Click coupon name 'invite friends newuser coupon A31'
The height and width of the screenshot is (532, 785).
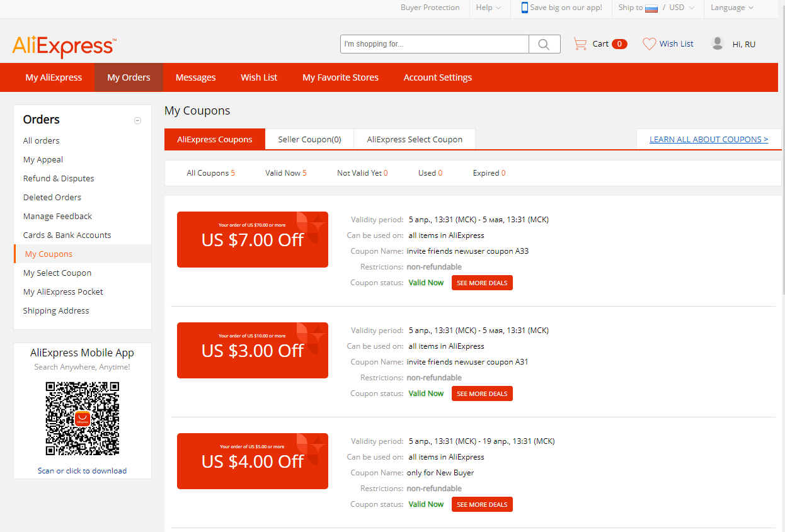click(x=467, y=362)
